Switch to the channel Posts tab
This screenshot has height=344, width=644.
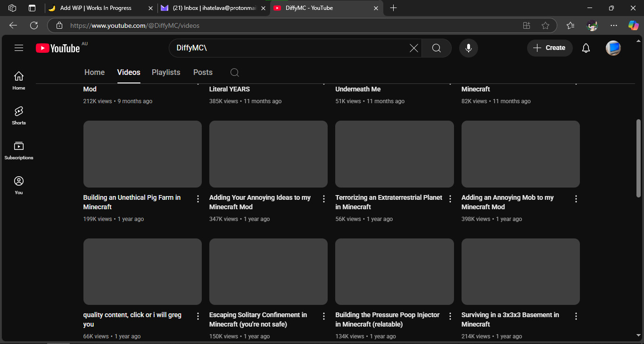(203, 73)
